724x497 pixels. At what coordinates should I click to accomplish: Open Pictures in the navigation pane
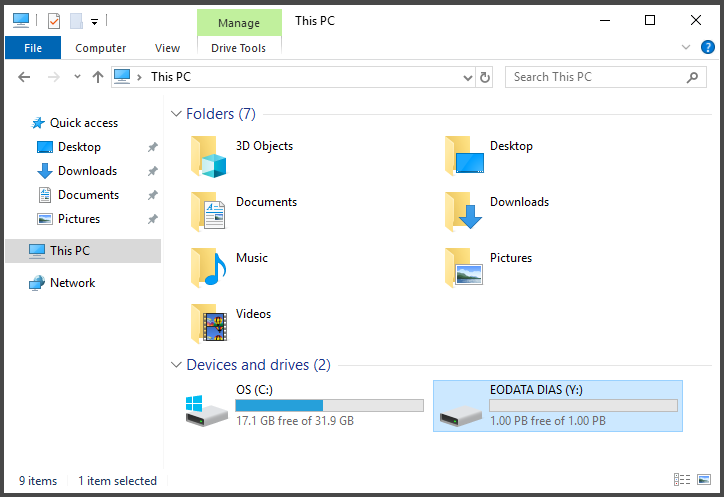coord(78,219)
